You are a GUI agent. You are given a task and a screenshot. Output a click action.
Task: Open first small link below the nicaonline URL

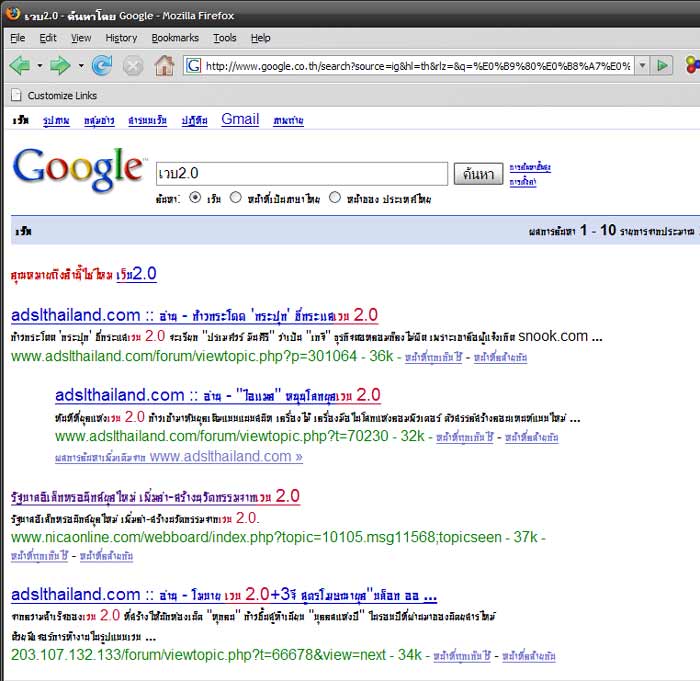[39, 556]
